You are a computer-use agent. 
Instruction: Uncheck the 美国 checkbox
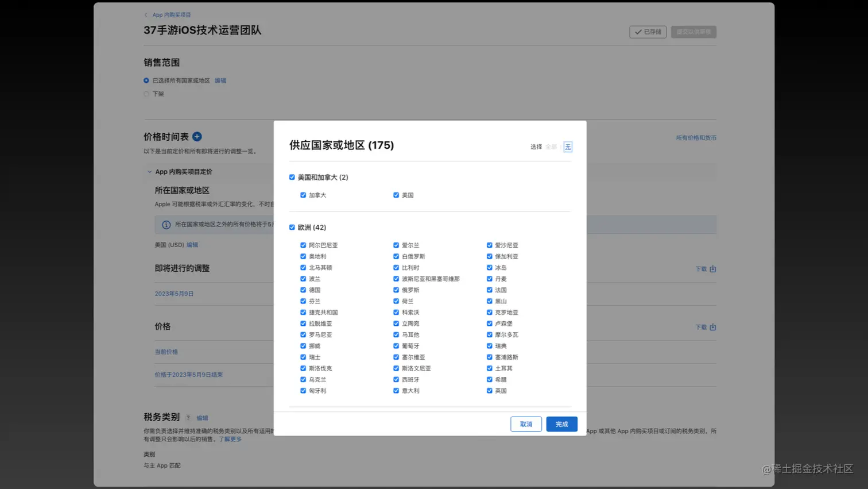click(396, 195)
